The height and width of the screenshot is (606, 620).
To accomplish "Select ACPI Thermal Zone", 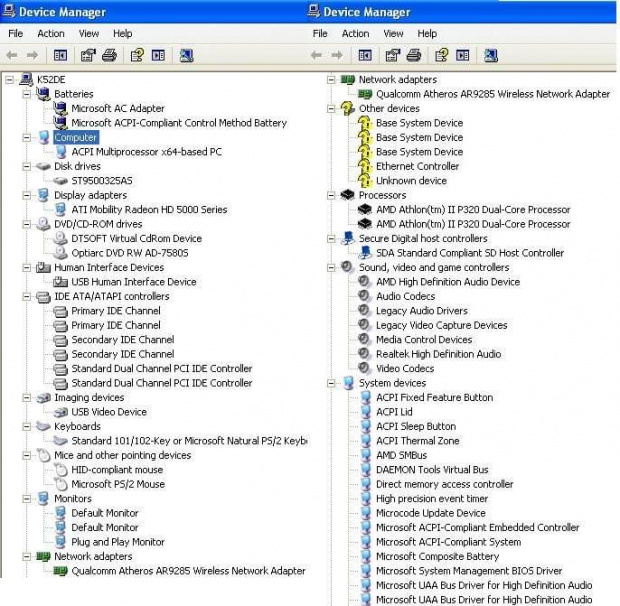I will pyautogui.click(x=418, y=441).
